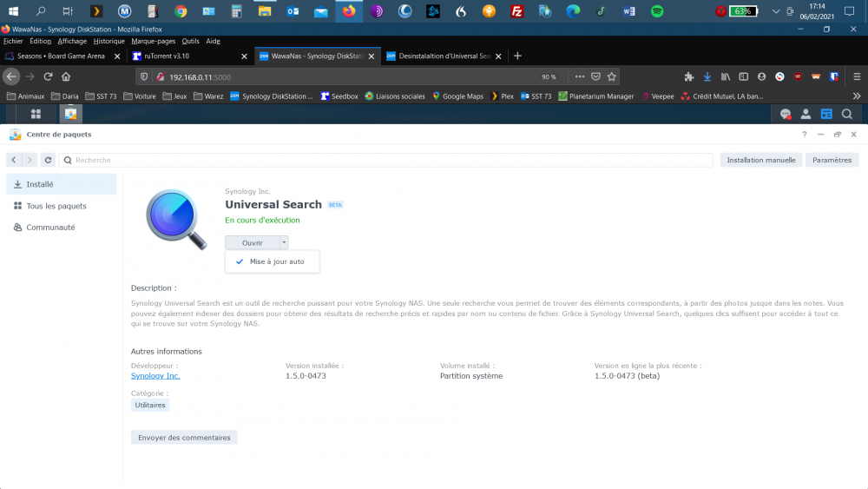Open Spotify from Windows taskbar
Viewport: 868px width, 489px height.
(x=657, y=11)
